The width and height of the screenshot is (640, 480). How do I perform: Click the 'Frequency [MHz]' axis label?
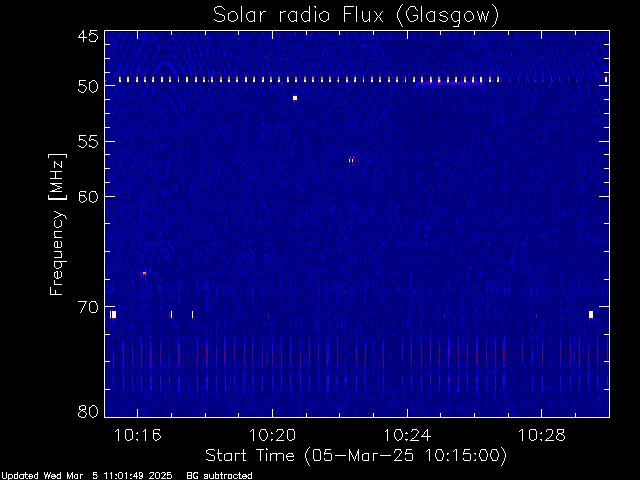point(57,224)
